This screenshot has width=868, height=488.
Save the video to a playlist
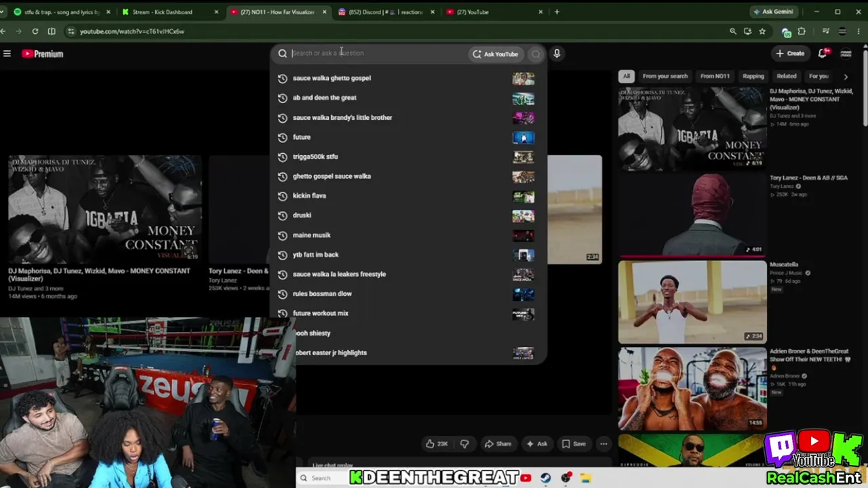(574, 444)
